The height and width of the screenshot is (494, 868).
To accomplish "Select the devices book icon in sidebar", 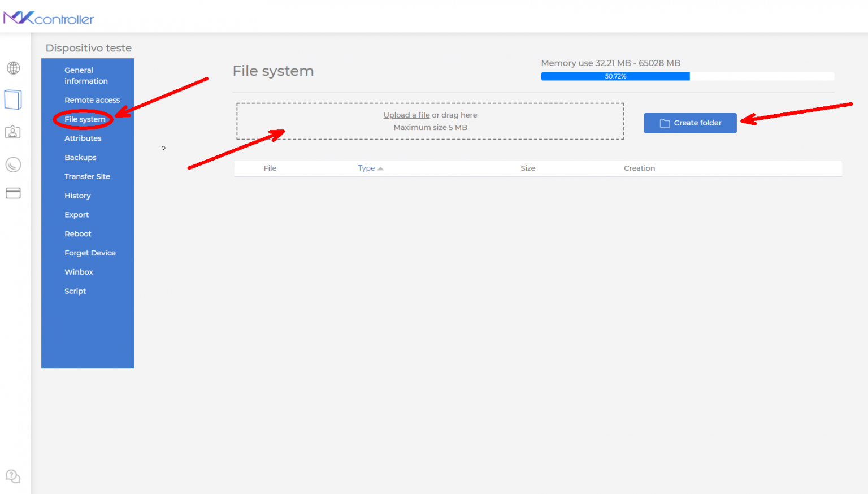I will 13,99.
